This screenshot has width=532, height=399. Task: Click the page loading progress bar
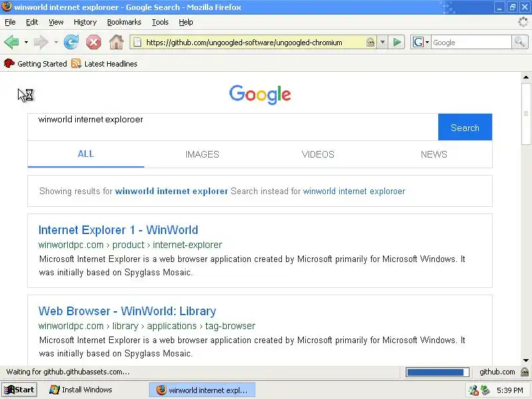coord(438,372)
